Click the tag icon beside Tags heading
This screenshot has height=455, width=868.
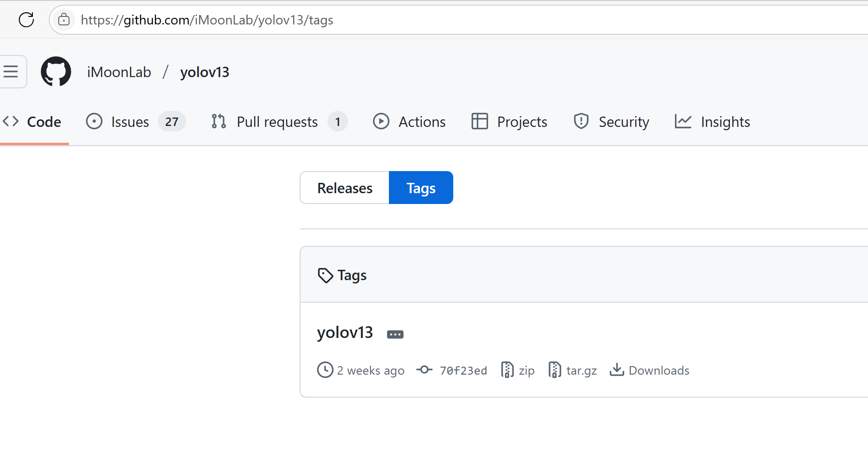coord(325,275)
